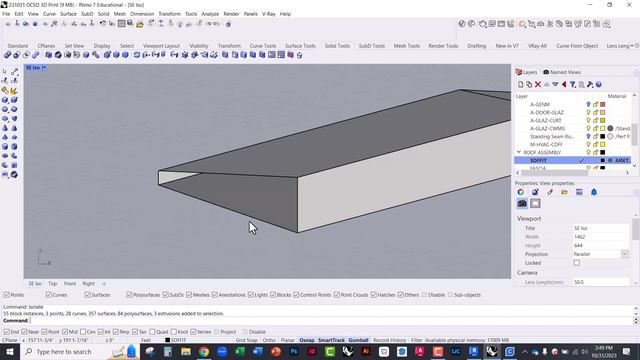640x360 pixels.
Task: Open the SE Iso viewport title dropdown arrow
Action: 44,68
